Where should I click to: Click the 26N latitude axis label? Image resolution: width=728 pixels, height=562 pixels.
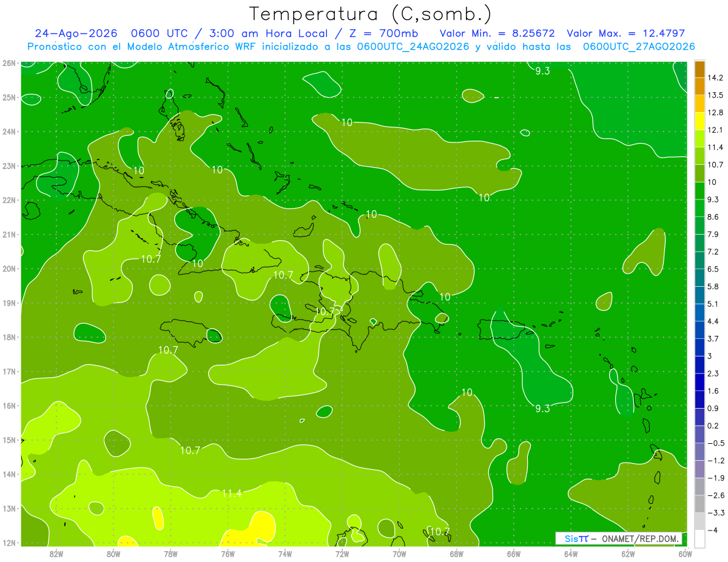coord(8,62)
